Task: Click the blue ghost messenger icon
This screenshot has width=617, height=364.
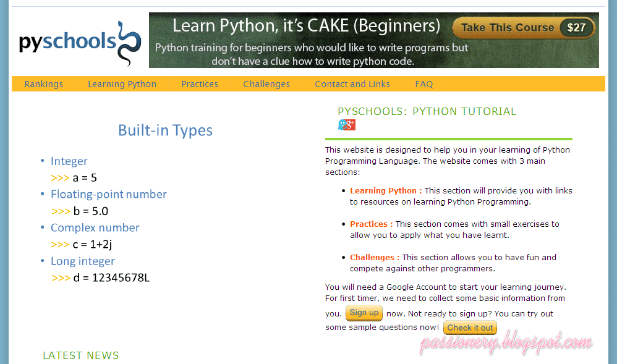Action: (x=342, y=124)
